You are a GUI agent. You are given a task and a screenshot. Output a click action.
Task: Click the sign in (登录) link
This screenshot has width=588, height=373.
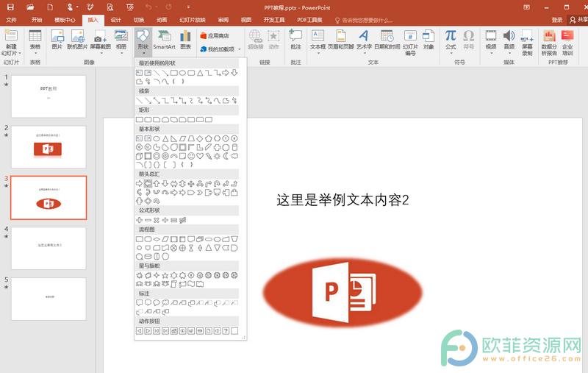557,20
